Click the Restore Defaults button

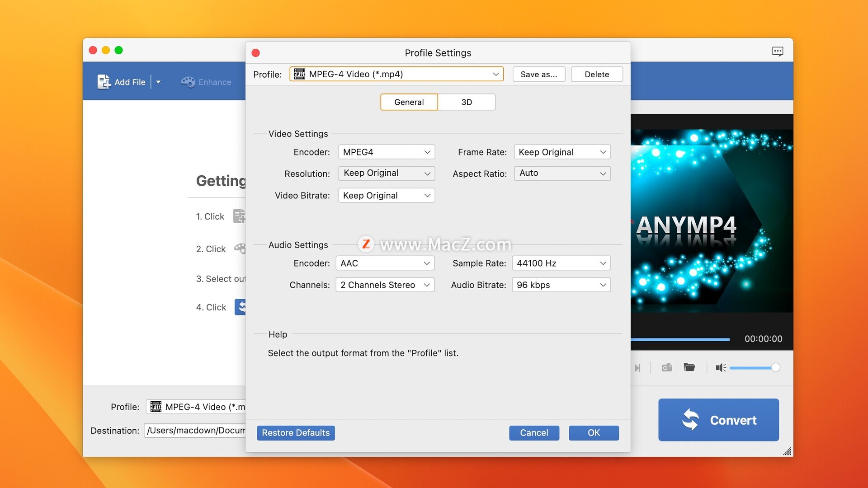pyautogui.click(x=296, y=432)
